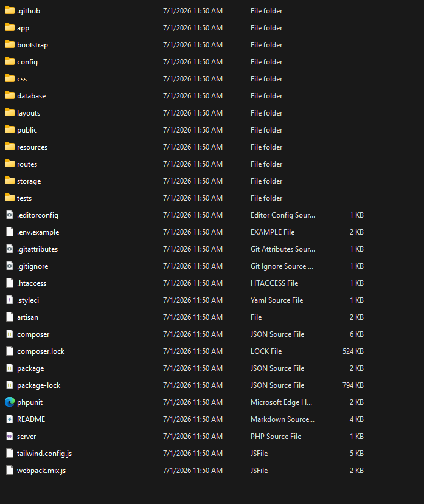Click the composer.lock blank file icon
This screenshot has height=504, width=424.
pos(10,351)
